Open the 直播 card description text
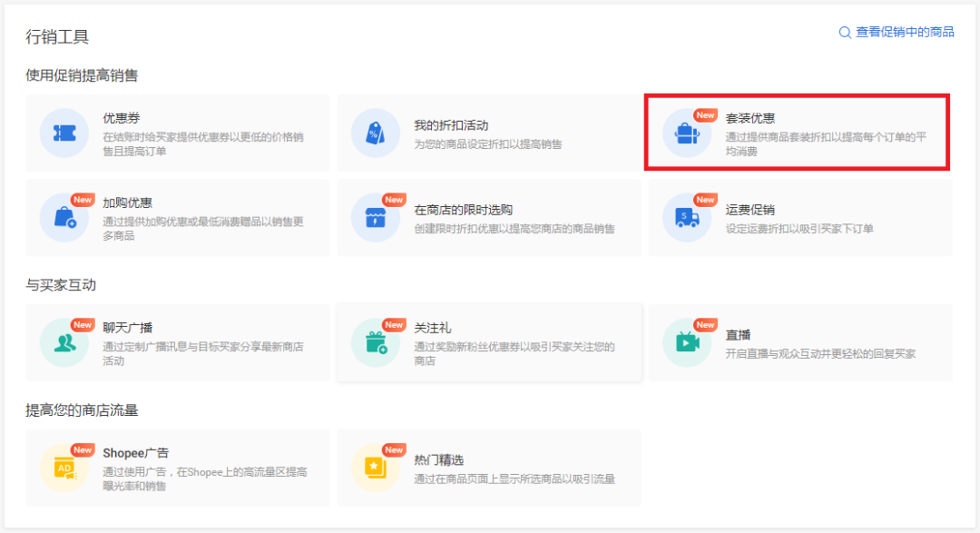Screen dimensions: 980x533 tap(820, 354)
